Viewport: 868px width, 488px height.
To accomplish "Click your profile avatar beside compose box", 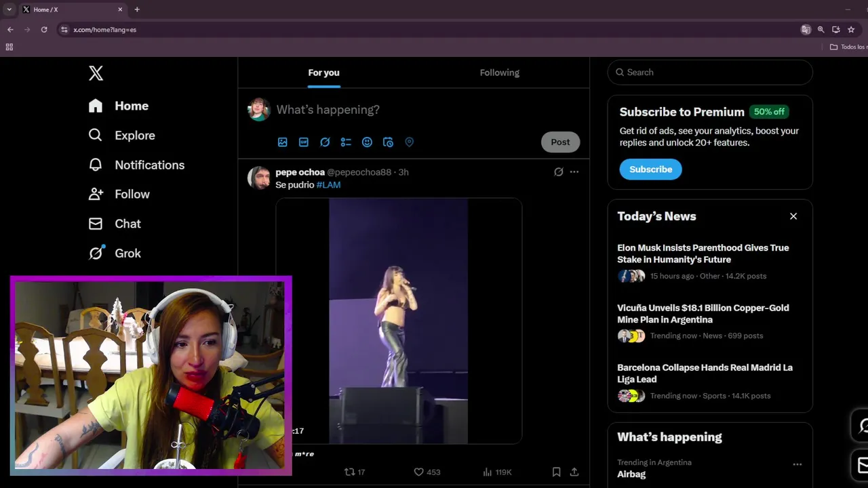I will [258, 109].
